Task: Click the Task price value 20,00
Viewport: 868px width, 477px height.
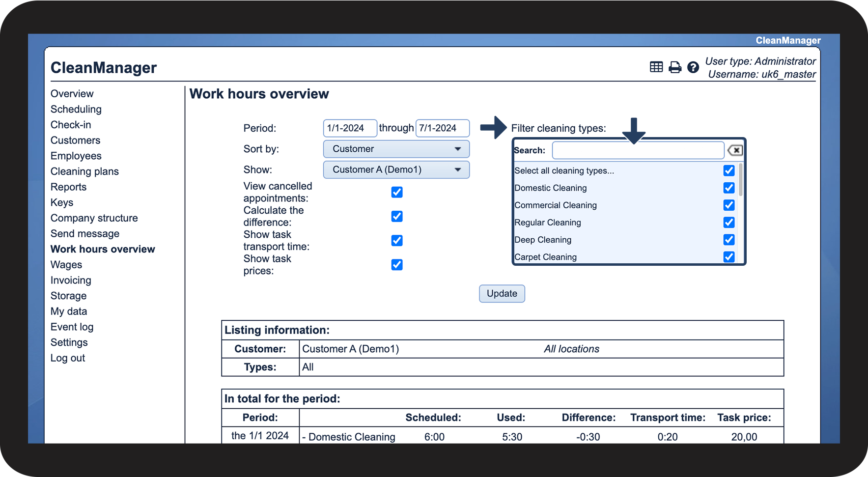Action: pos(744,437)
